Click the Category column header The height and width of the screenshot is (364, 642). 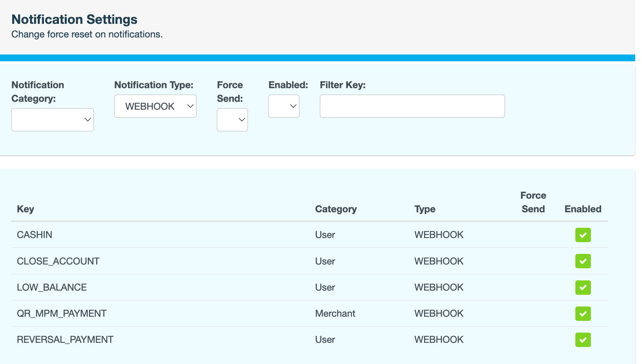(x=336, y=209)
